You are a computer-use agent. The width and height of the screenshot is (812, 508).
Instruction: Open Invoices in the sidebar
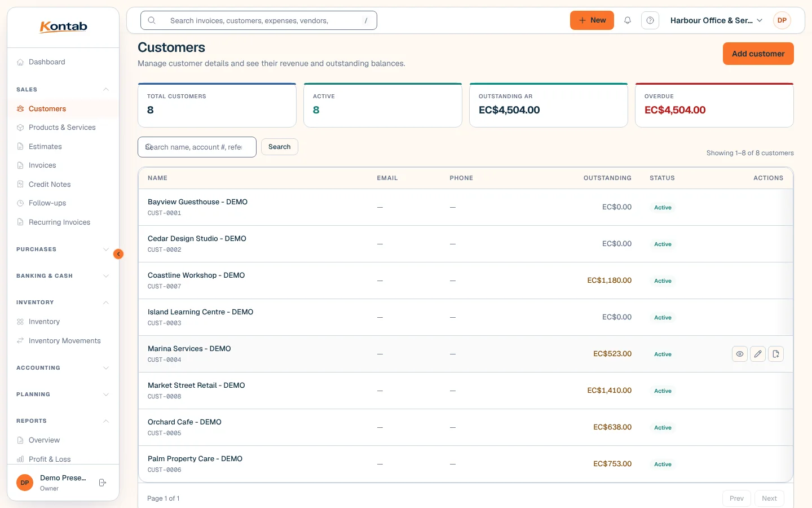tap(63, 165)
